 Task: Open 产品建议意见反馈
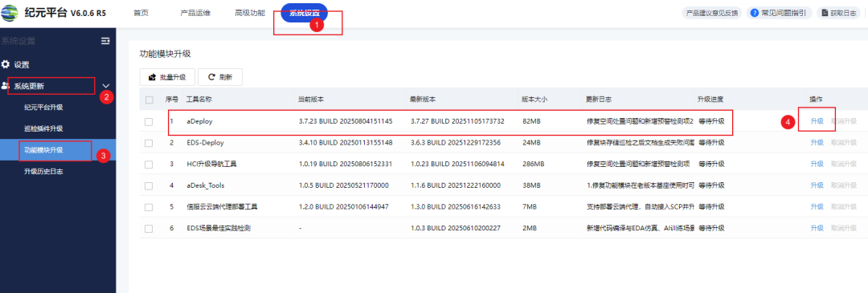pos(711,14)
